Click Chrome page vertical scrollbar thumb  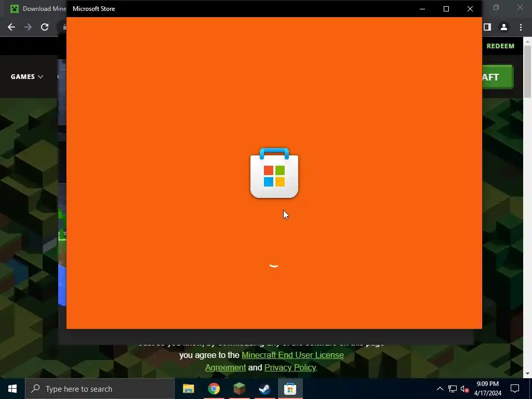point(528,71)
